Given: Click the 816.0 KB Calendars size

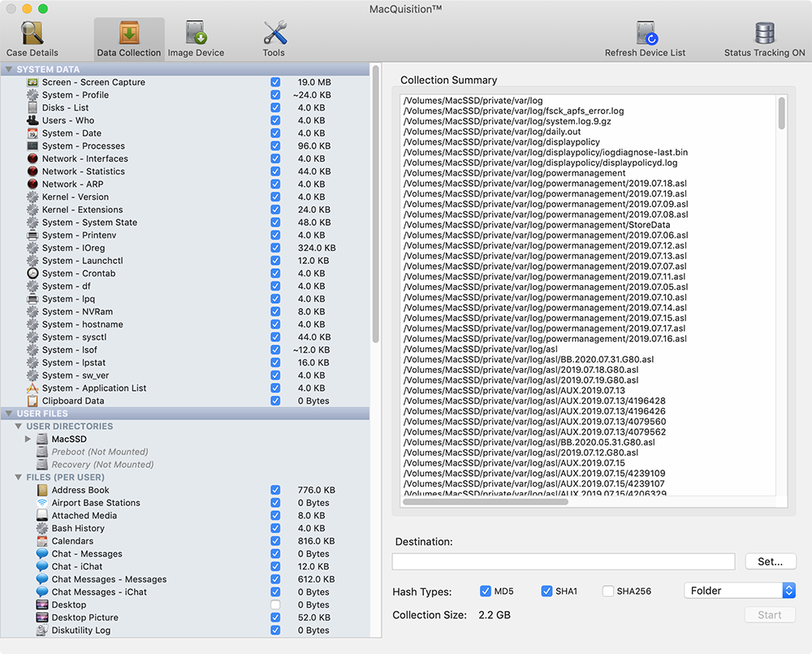Looking at the screenshot, I should point(316,541).
